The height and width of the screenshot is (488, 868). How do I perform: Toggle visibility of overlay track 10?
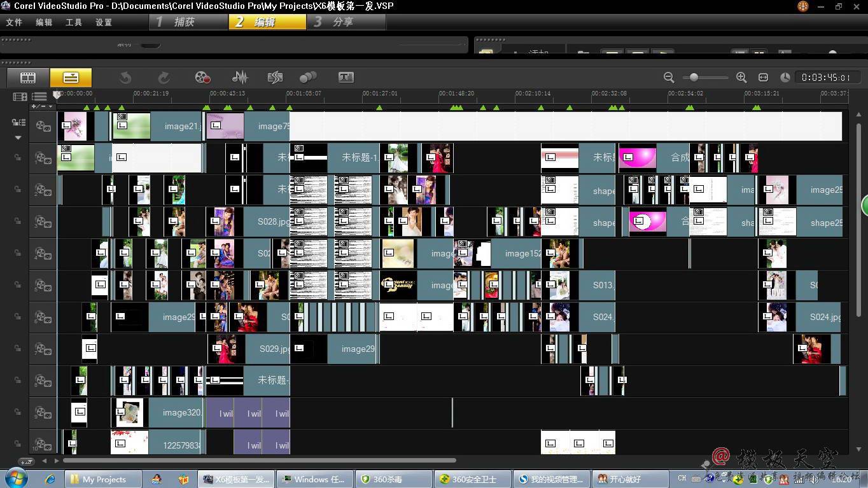(43, 443)
